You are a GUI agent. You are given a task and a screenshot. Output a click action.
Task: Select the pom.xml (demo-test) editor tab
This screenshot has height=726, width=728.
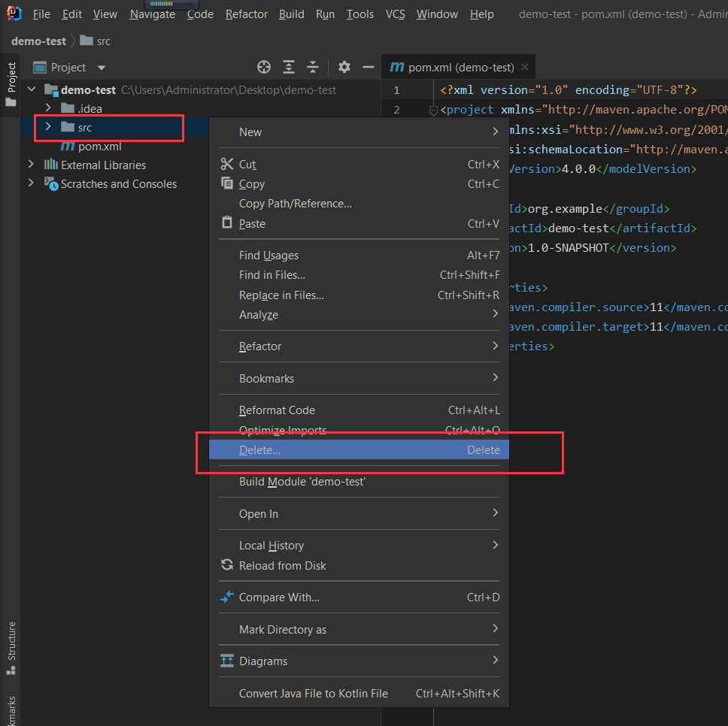pos(458,68)
